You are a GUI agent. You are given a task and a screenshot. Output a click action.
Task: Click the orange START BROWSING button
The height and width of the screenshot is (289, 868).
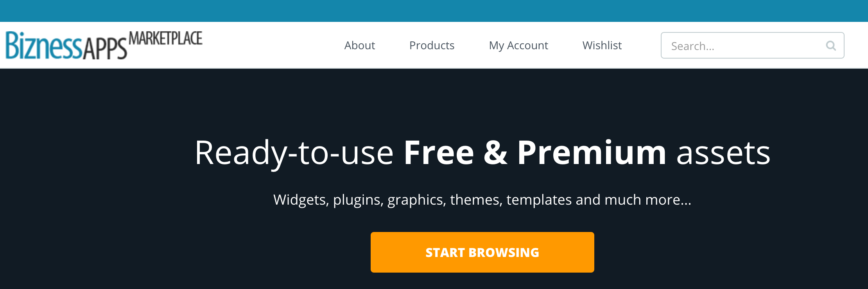click(482, 252)
